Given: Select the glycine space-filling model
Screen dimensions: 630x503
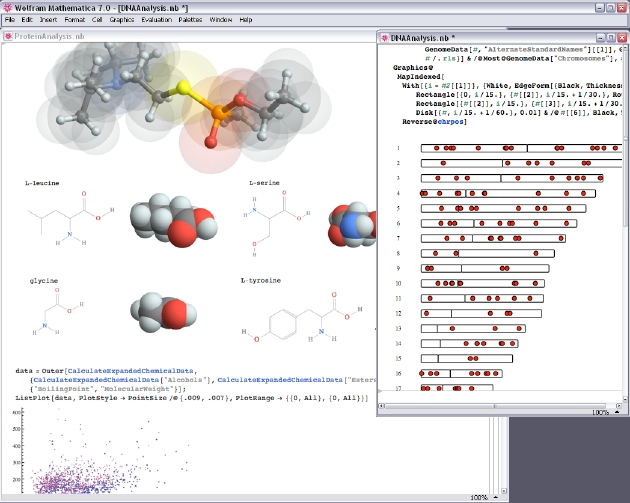Looking at the screenshot, I should coord(164,312).
